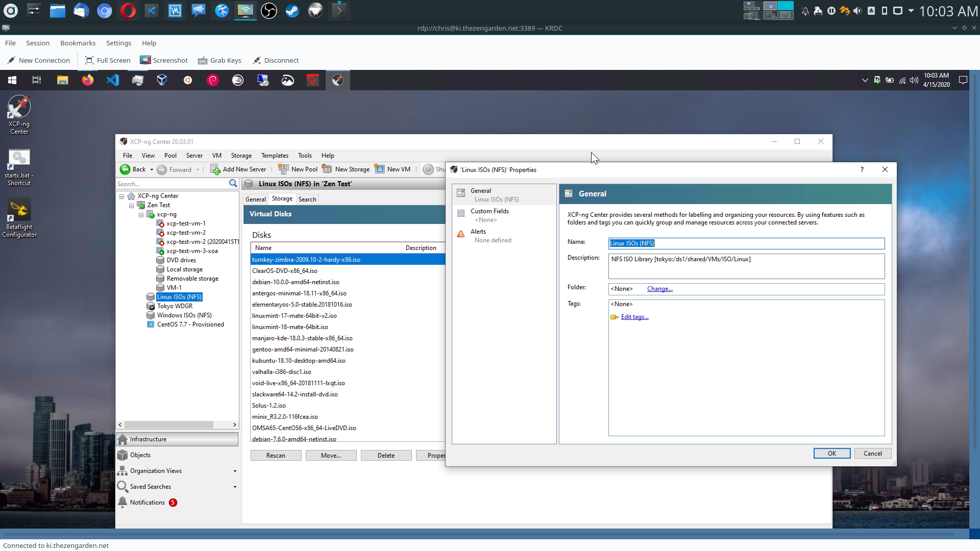
Task: Click Cancel in Properties dialog
Action: click(x=872, y=453)
